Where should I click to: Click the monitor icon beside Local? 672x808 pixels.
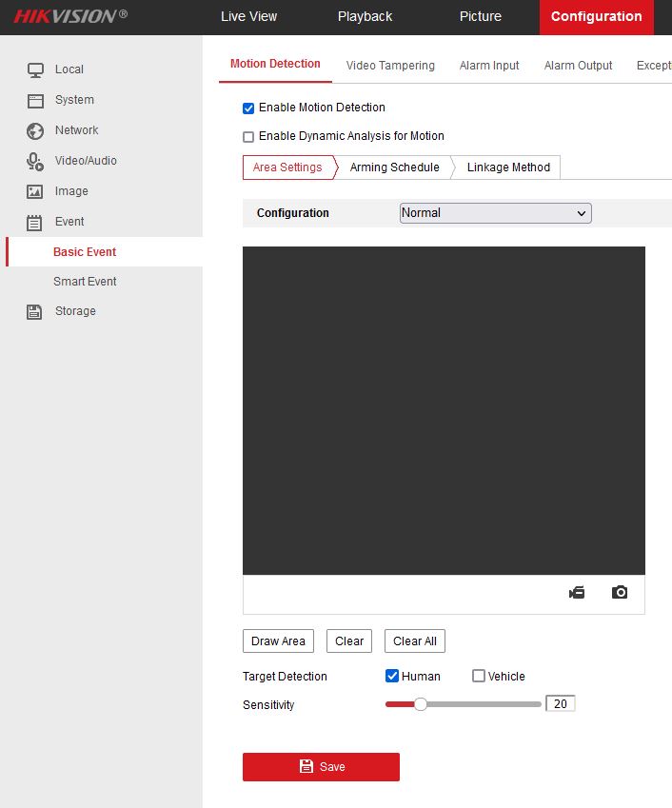click(x=35, y=69)
